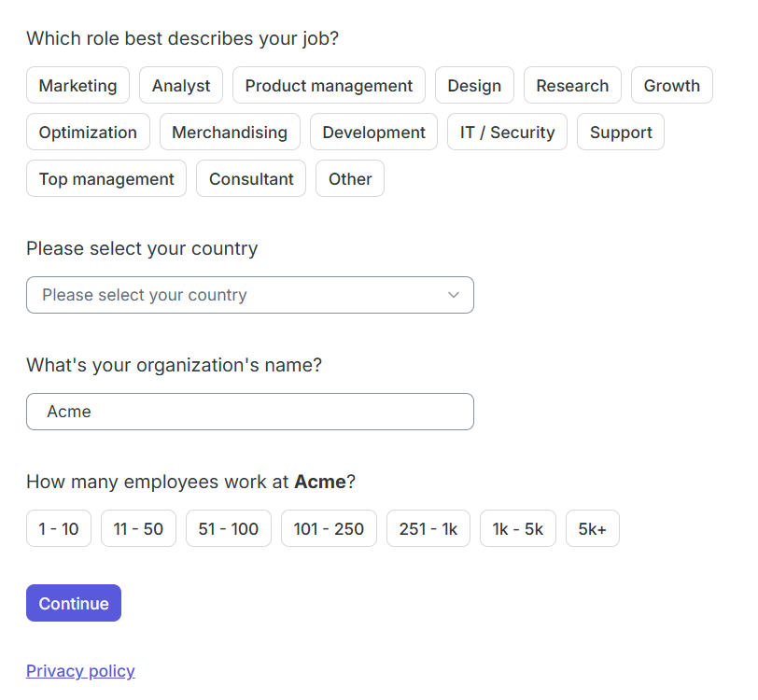Select 1 - 10 employees option
Image resolution: width=758 pixels, height=700 pixels.
coord(59,528)
